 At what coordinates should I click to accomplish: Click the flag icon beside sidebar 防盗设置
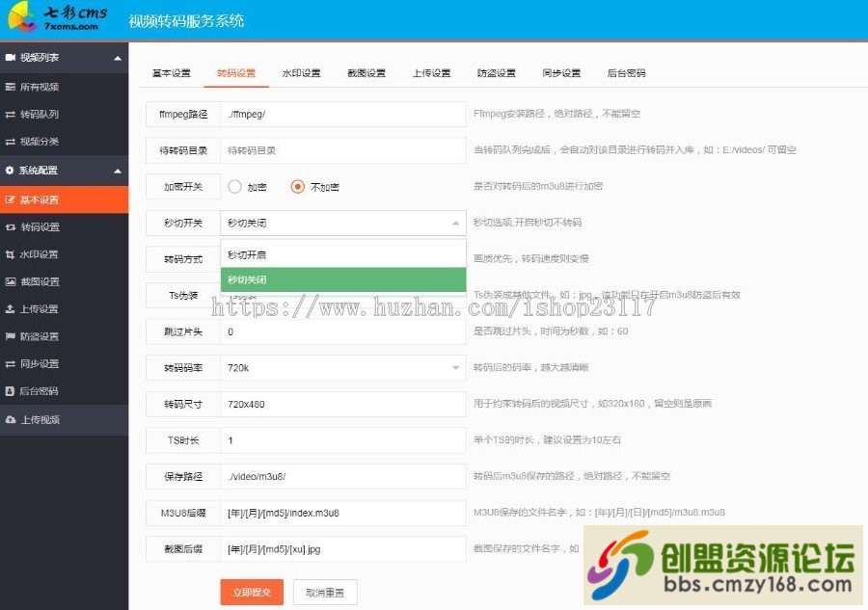[x=11, y=336]
